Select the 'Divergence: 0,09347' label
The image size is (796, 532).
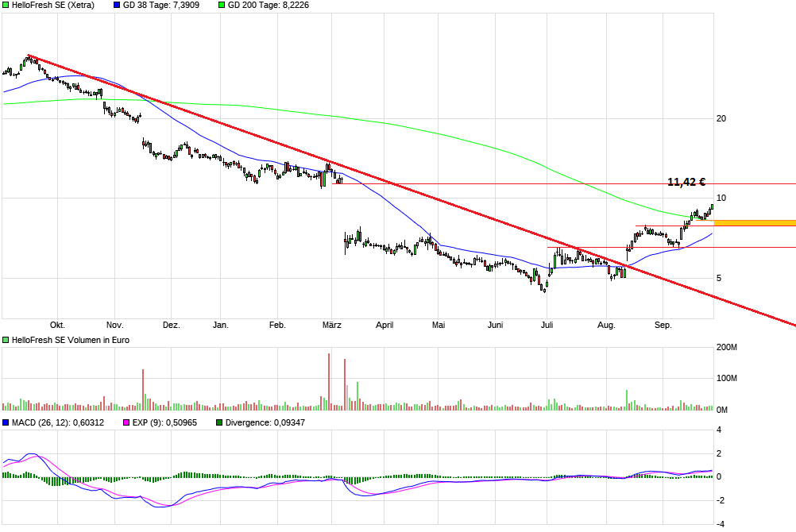265,422
